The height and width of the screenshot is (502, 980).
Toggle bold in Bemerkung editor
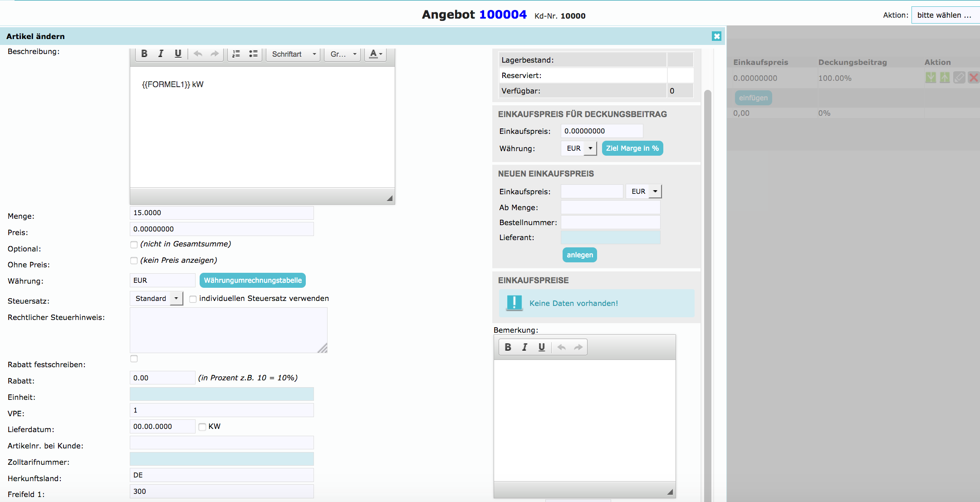pos(508,347)
